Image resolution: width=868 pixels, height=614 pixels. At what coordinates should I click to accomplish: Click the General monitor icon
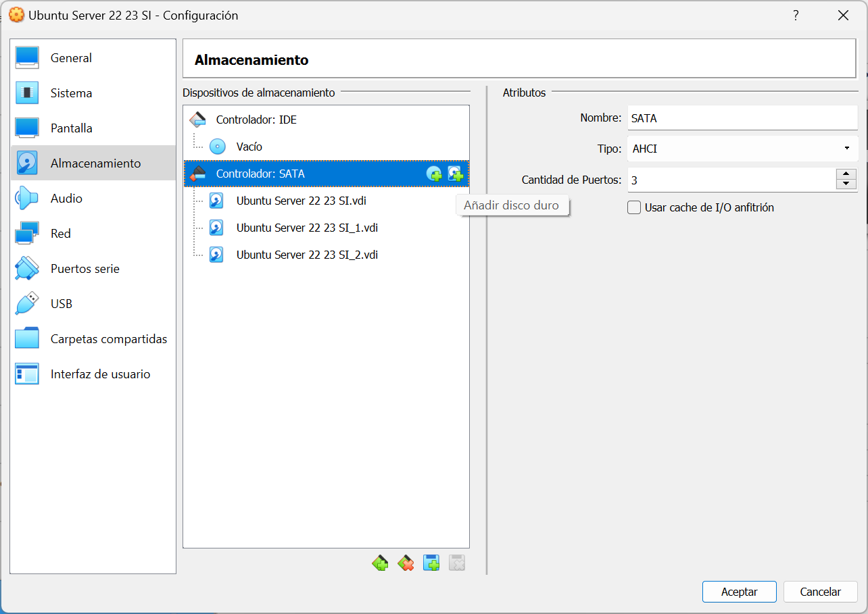pos(27,58)
